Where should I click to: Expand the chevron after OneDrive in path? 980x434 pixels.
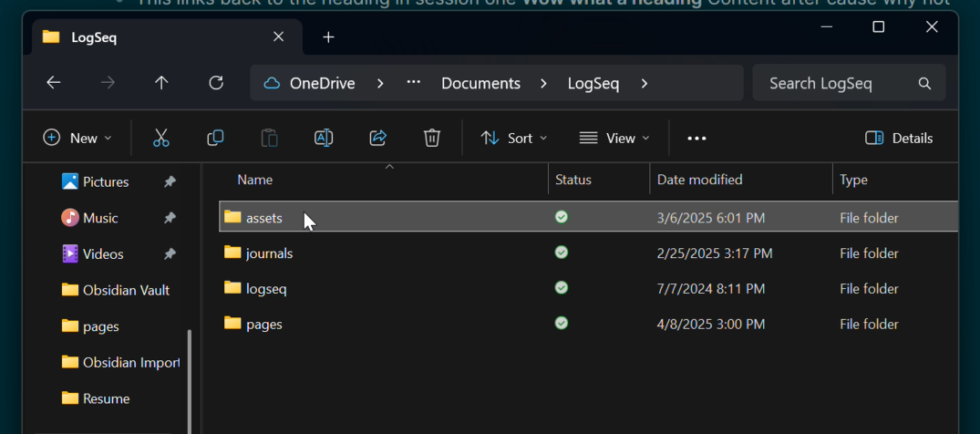click(380, 83)
